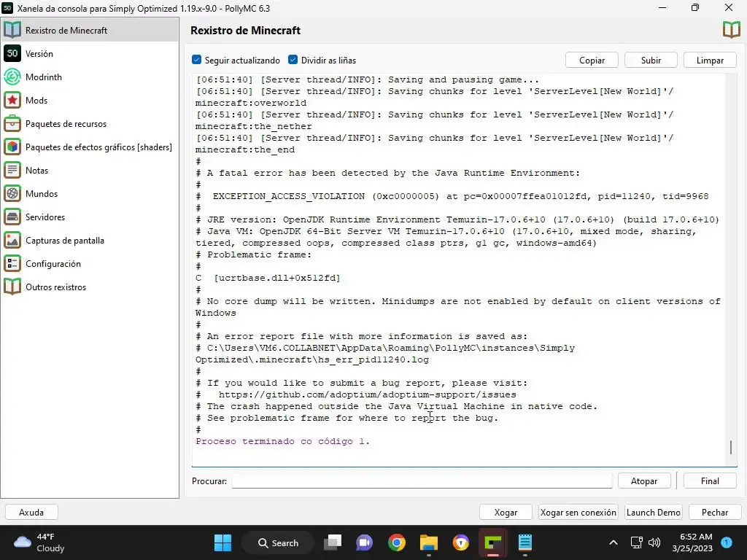Click the Launch Demo button
Image resolution: width=747 pixels, height=560 pixels.
tap(653, 513)
